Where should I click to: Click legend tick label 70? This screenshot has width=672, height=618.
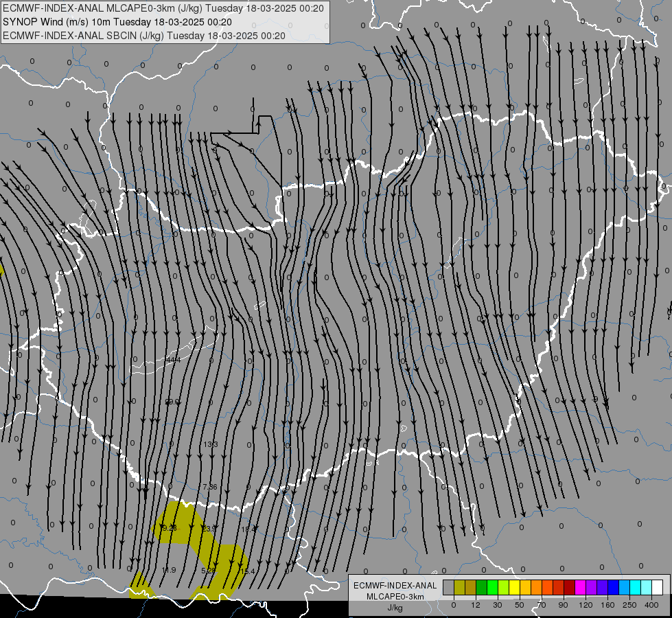click(542, 605)
